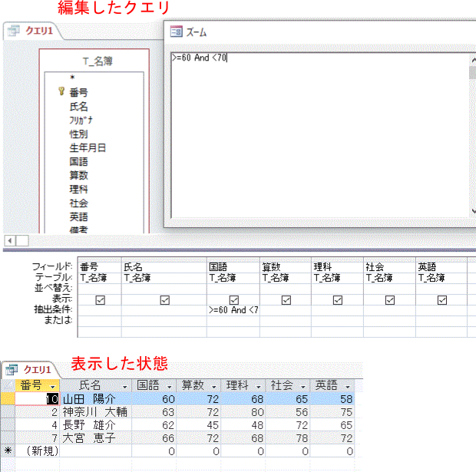The height and width of the screenshot is (472, 476).
Task: Click the 抽出条件 cell under 算数
Action: pos(286,310)
